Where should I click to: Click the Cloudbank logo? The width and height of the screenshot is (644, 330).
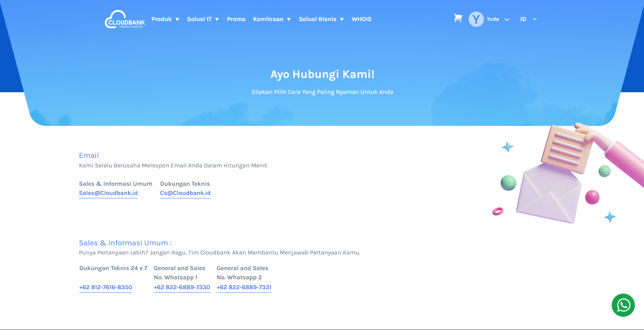click(x=125, y=19)
